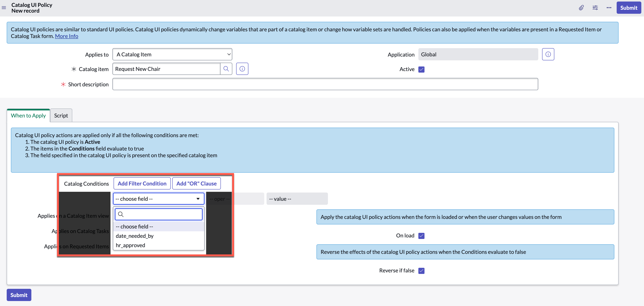Toggle the Active checkbox
Screen dimensions: 644x306
[421, 69]
